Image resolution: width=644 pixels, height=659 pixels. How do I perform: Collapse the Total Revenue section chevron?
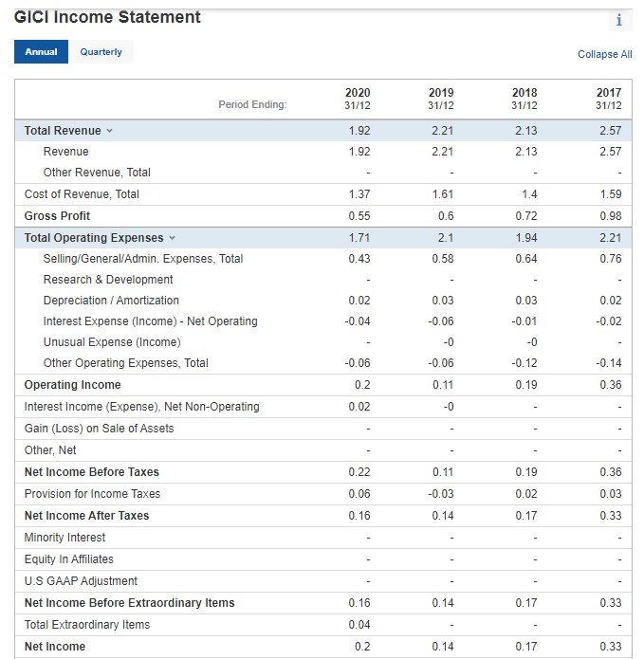click(x=110, y=131)
